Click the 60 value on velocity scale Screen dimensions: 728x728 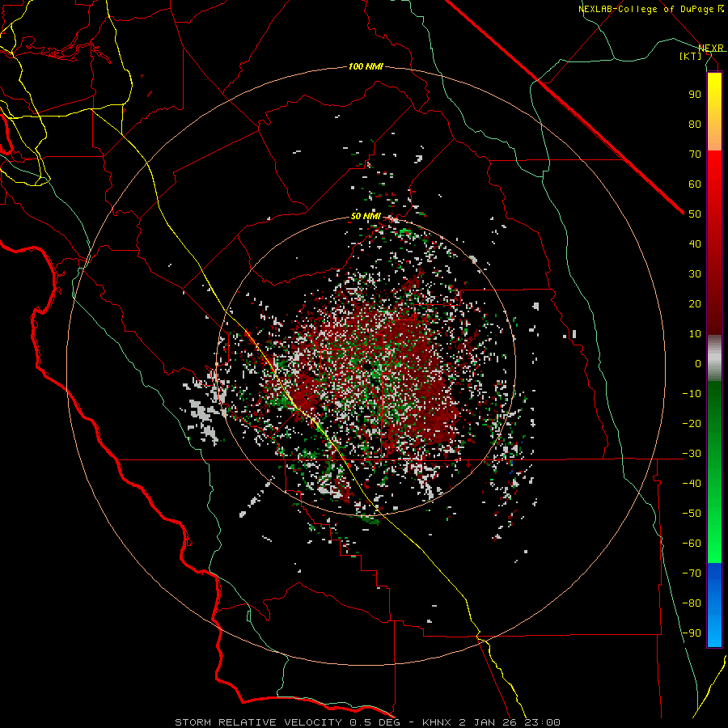point(695,184)
